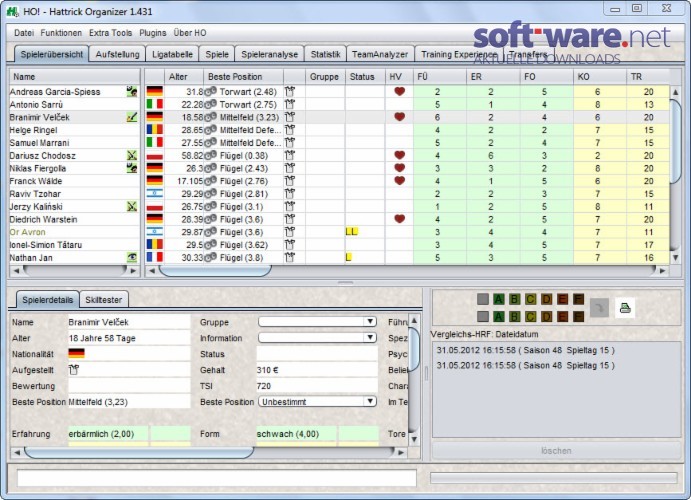
Task: Click specialty icon next to Branimir Velček
Action: tap(131, 117)
